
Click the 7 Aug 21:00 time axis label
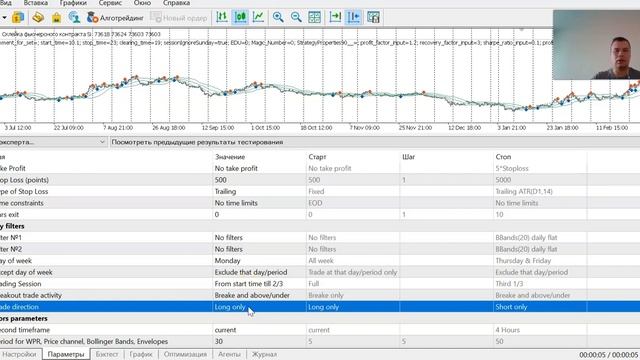click(118, 128)
